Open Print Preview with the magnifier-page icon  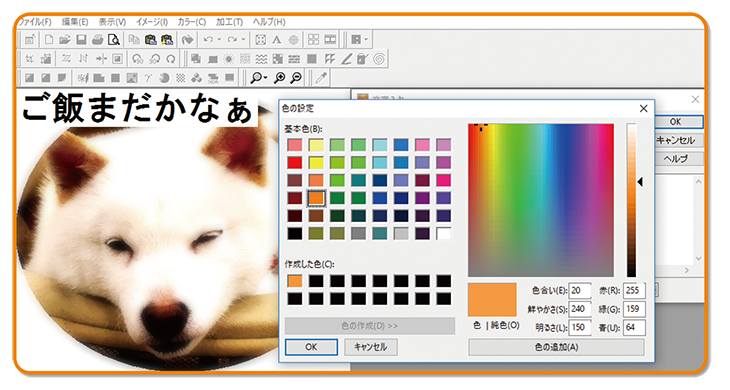(x=114, y=40)
